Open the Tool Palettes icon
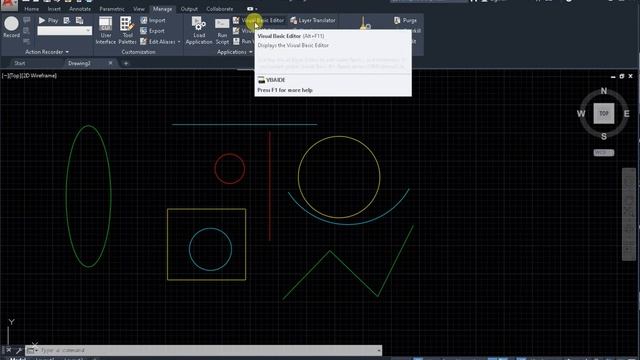 pyautogui.click(x=127, y=30)
